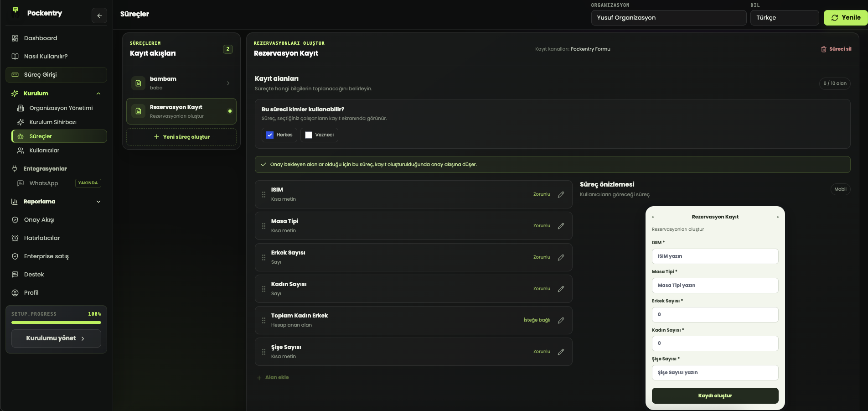Open Hatırlatıcılar

pos(56,238)
